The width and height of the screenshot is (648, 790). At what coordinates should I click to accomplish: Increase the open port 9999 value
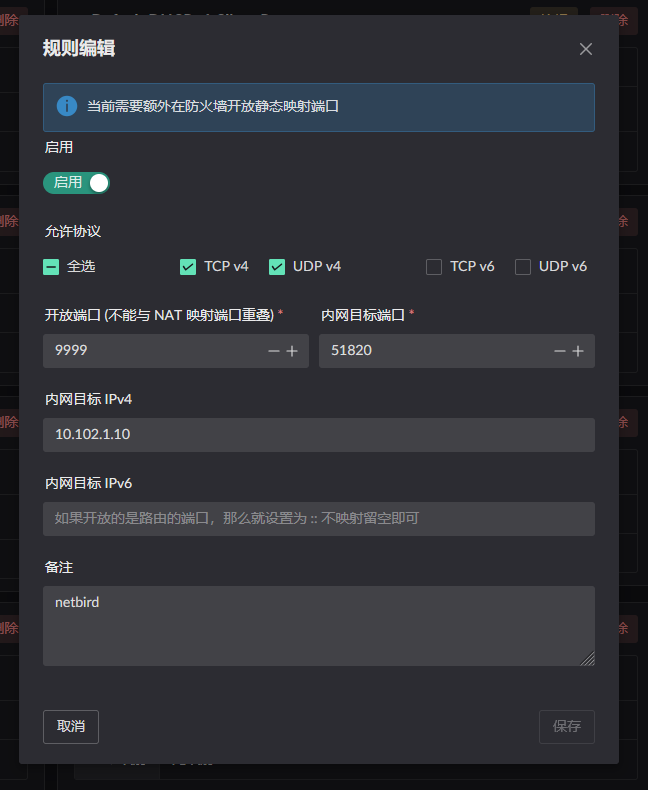coord(292,351)
